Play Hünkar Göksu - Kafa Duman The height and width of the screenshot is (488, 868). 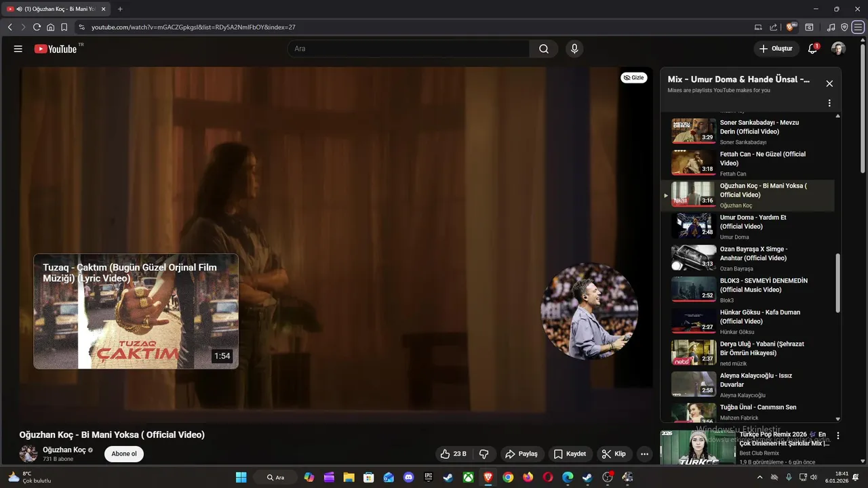[747, 321]
